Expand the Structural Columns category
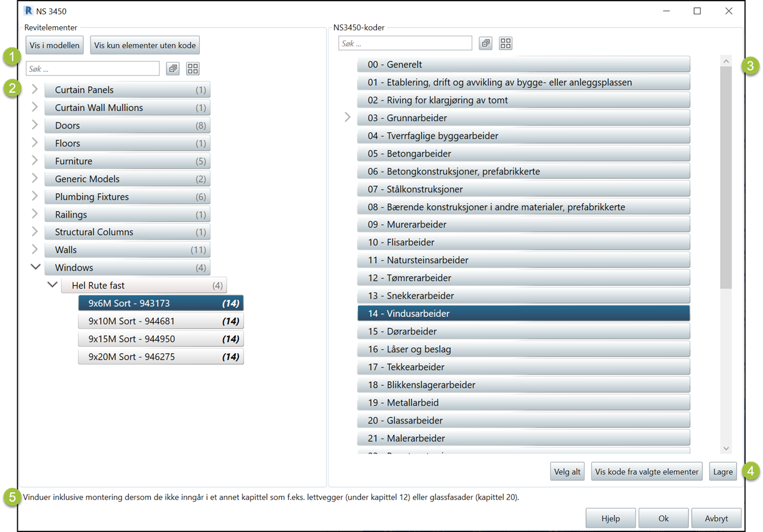 tap(34, 232)
